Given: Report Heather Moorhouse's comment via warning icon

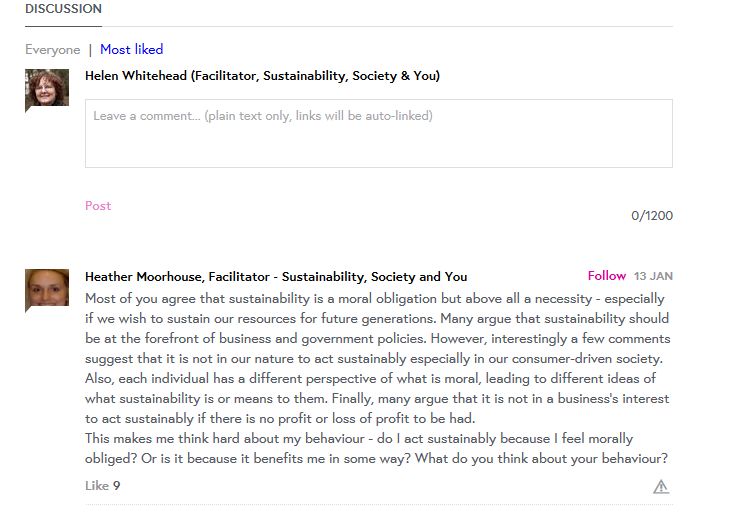Looking at the screenshot, I should (x=661, y=487).
